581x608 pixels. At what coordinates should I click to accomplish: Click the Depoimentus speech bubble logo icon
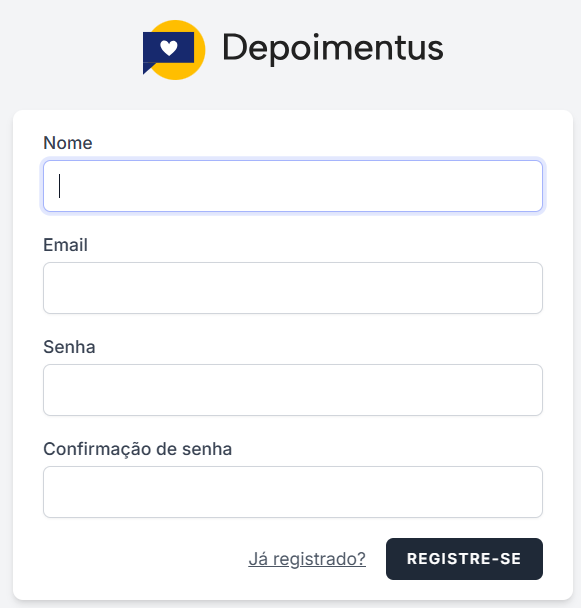[174, 50]
